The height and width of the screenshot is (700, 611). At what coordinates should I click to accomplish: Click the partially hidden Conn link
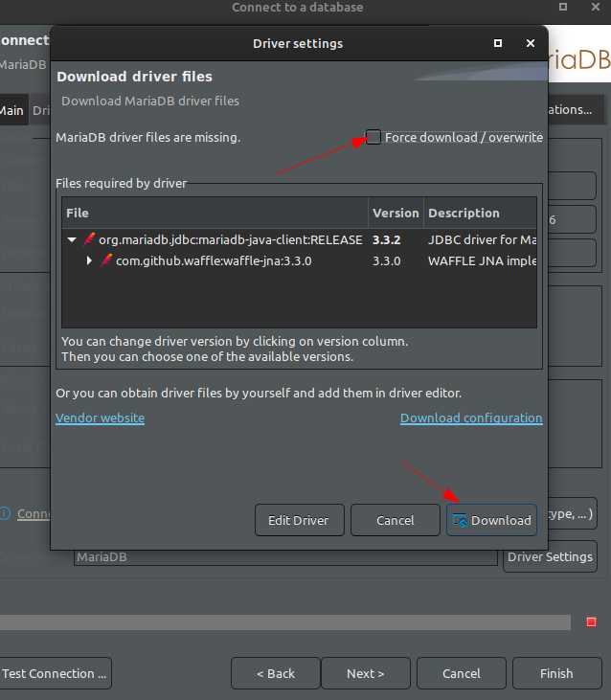pyautogui.click(x=34, y=513)
